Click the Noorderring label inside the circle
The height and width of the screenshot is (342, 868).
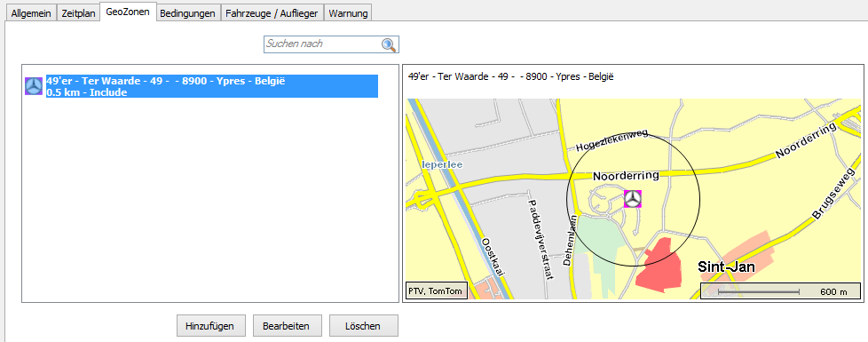tap(626, 176)
